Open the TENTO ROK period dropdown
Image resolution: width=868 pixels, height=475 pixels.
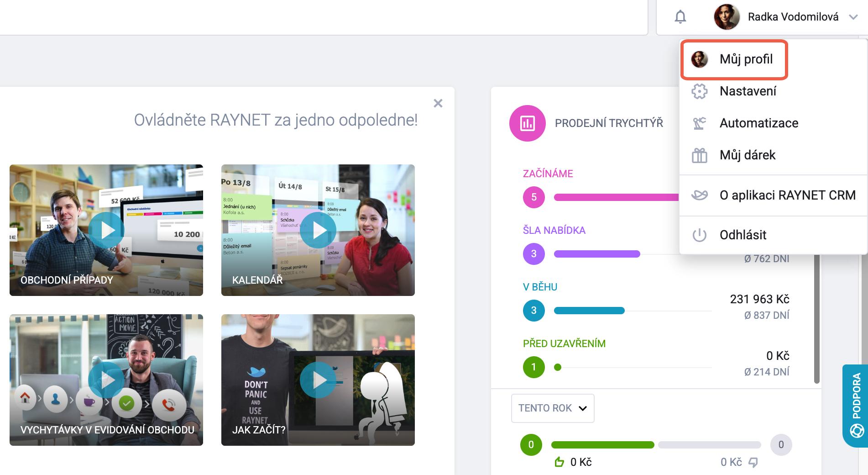(x=553, y=408)
